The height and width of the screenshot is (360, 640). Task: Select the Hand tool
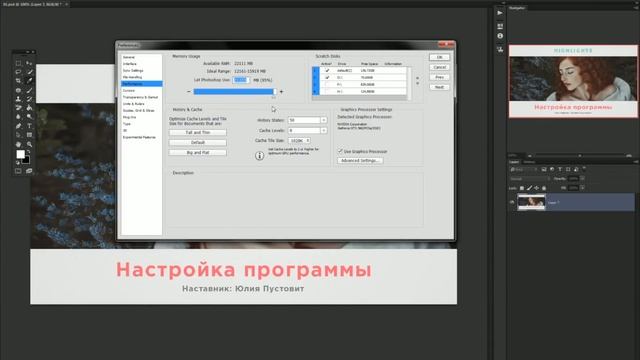coord(18,144)
